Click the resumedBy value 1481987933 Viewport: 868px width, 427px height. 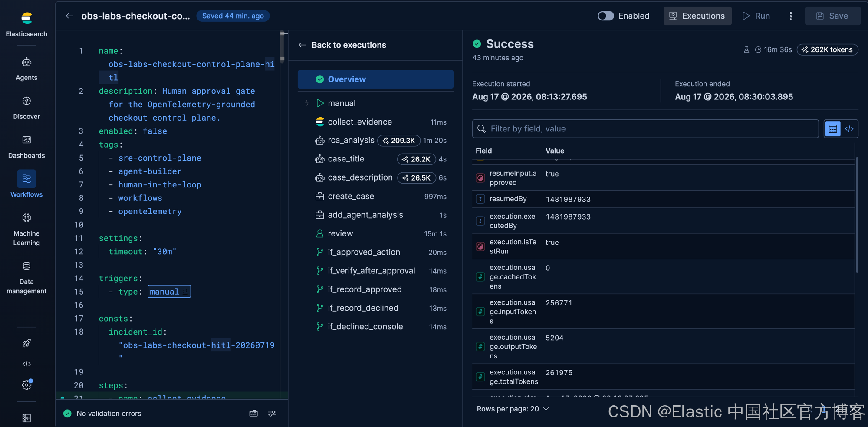(x=568, y=200)
